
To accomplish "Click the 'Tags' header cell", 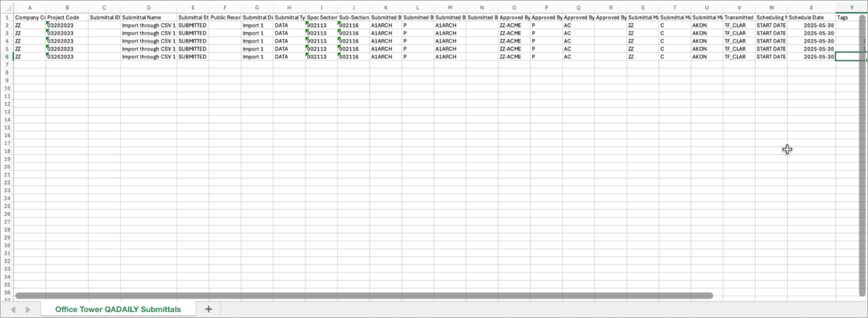I will pyautogui.click(x=851, y=17).
